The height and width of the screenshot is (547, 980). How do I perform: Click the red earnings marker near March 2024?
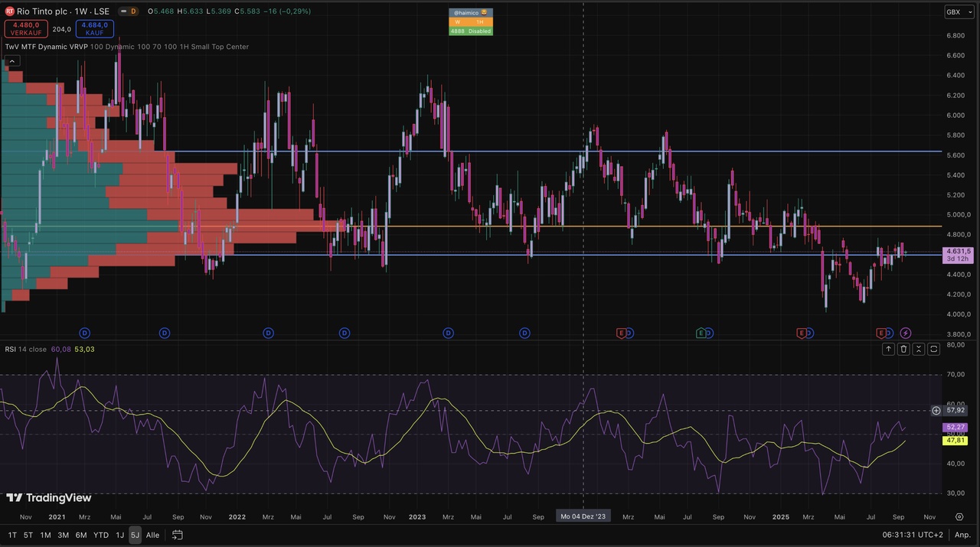pyautogui.click(x=622, y=333)
